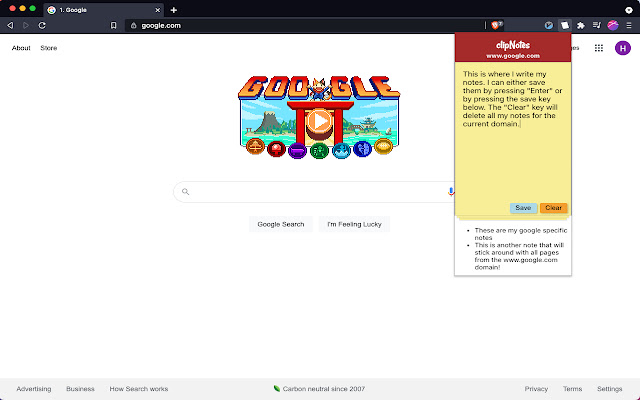
Task: Open the Store link
Action: tap(49, 48)
